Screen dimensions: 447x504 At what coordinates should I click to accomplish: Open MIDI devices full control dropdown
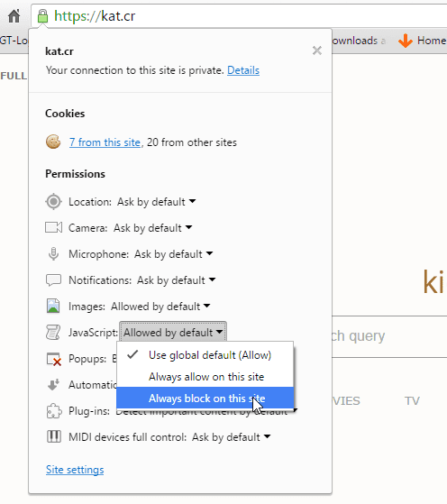coord(231,437)
